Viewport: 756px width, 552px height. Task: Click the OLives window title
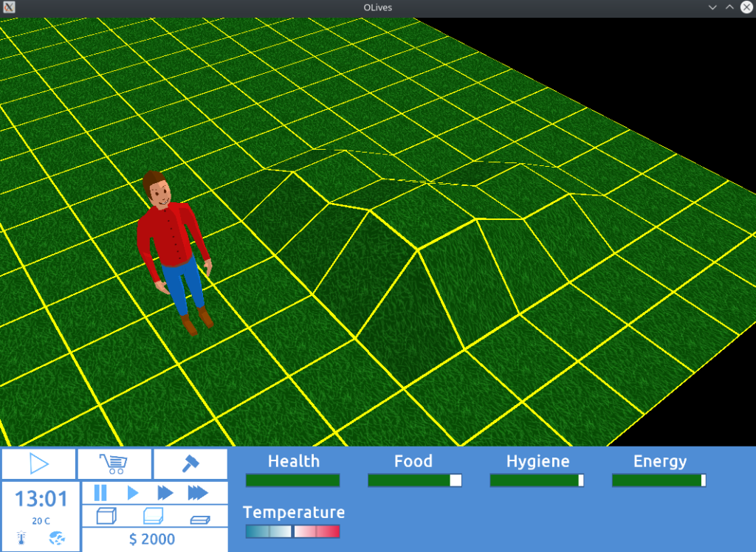(378, 7)
